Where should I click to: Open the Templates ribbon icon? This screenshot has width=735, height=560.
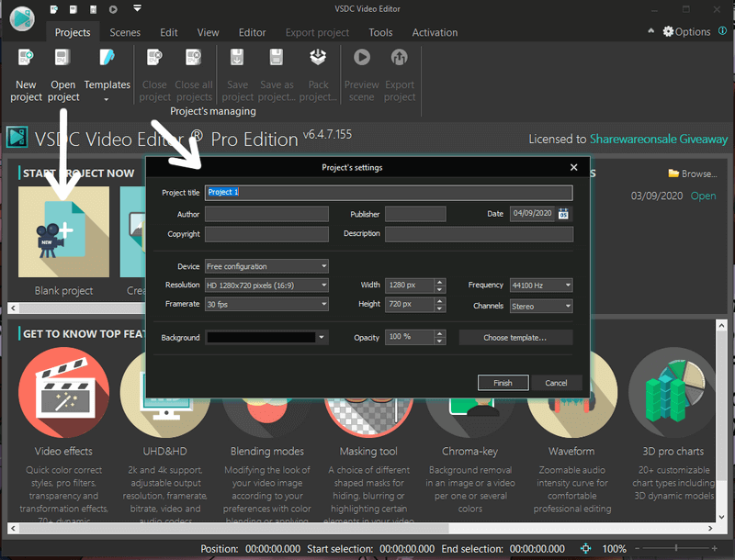coord(107,58)
